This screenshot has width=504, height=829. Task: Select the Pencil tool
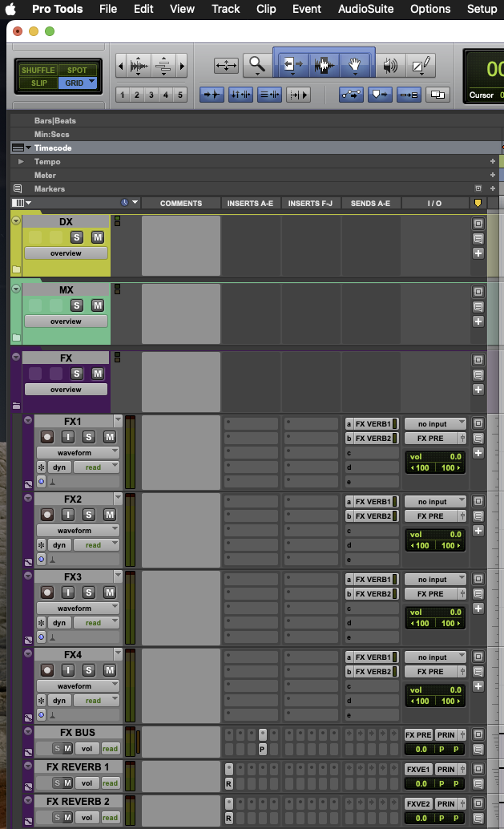[421, 66]
